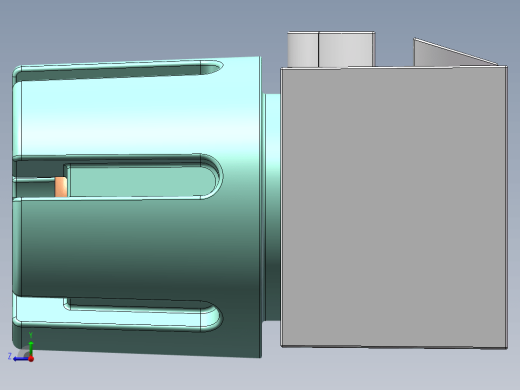This screenshot has height=390, width=520.
Task: Select the cylindrical boss on top
Action: pos(331,49)
